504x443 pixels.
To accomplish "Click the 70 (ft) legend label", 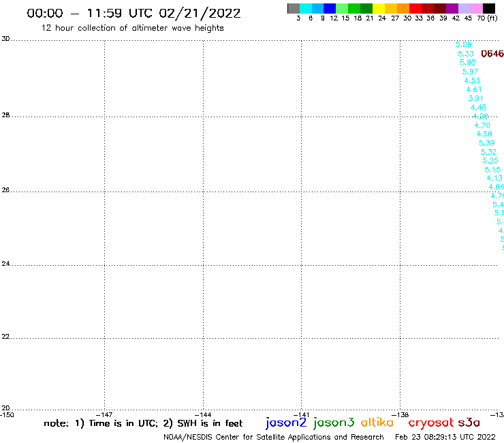I will coord(487,18).
